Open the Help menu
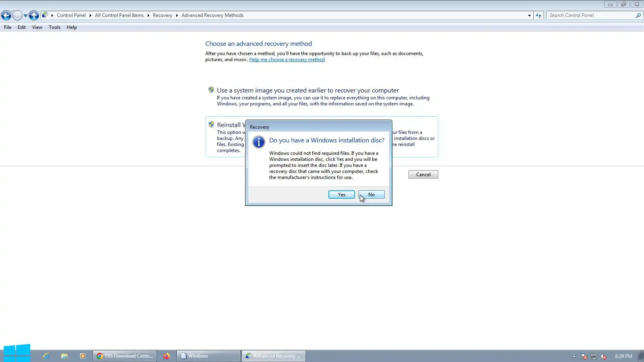This screenshot has width=644, height=362. point(72,27)
